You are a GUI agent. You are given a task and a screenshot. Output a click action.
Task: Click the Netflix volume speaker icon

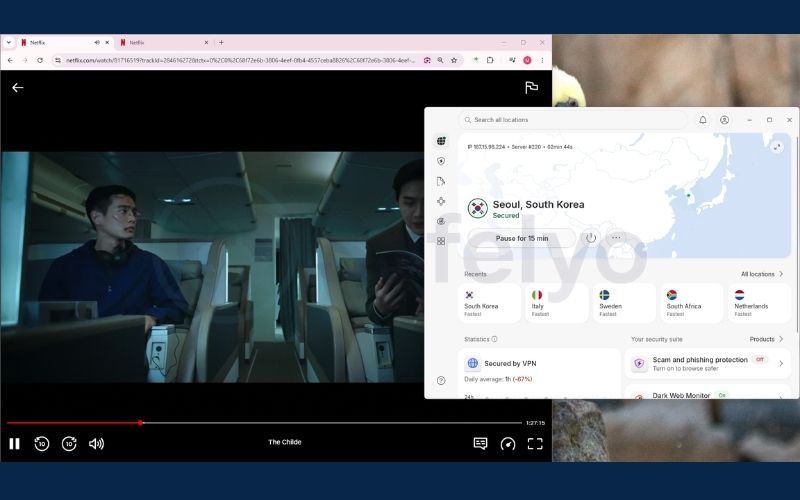[96, 444]
